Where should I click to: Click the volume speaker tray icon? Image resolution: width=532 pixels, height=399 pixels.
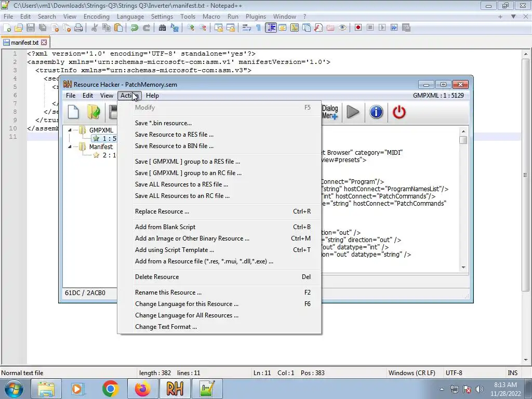(x=480, y=389)
